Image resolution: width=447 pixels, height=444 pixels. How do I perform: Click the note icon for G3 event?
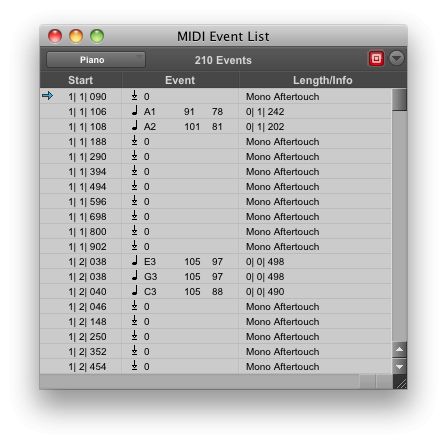click(134, 276)
